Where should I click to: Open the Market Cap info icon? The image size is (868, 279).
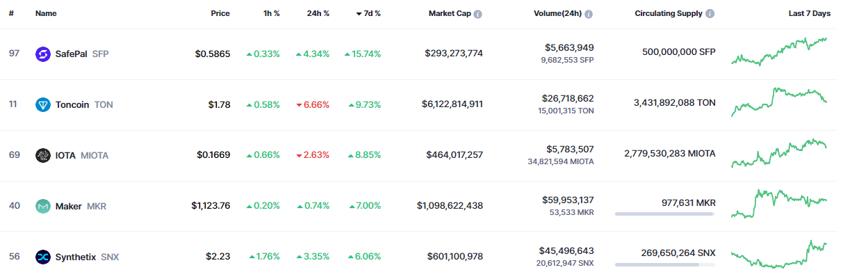coord(478,14)
